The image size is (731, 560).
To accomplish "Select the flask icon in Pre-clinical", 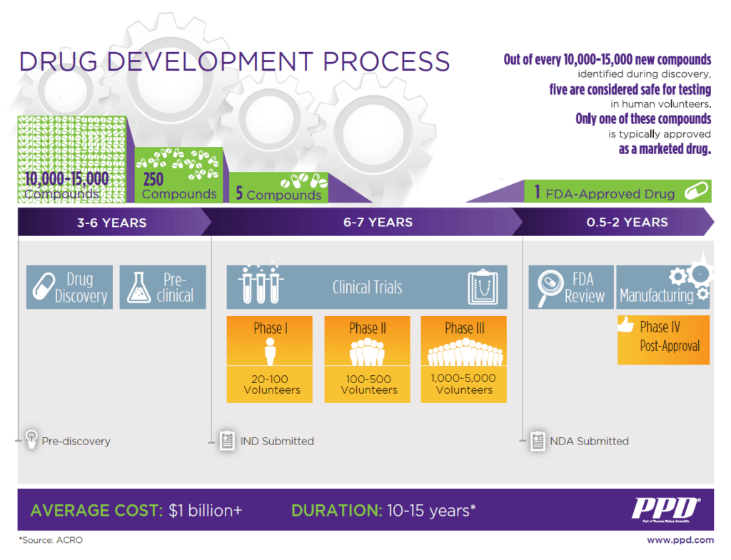I will (138, 287).
